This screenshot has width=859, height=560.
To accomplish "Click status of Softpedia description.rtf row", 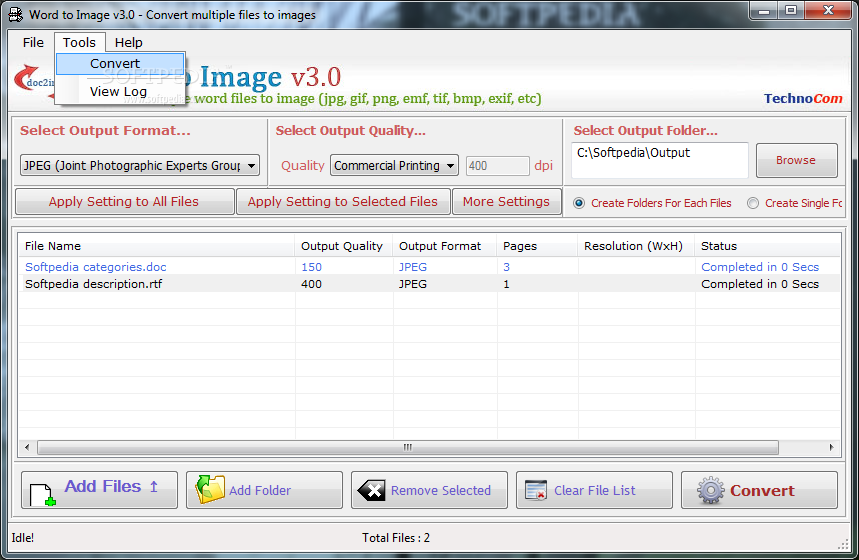I will click(x=760, y=284).
